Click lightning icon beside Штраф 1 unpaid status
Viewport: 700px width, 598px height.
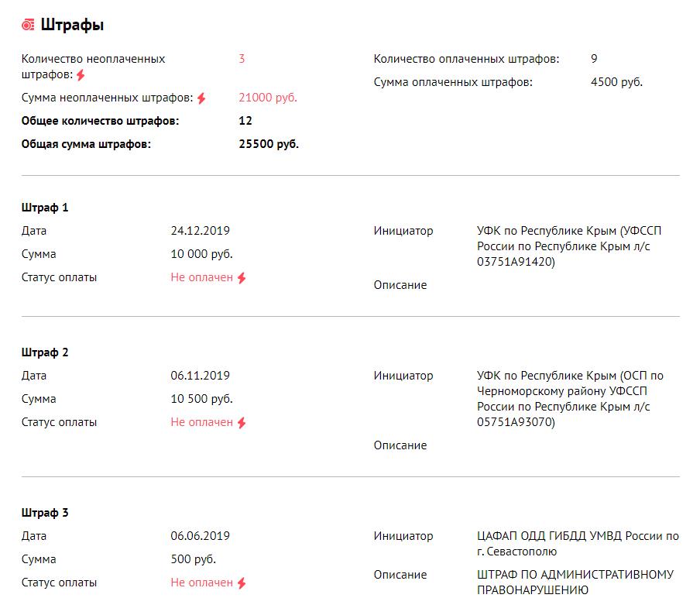click(242, 278)
